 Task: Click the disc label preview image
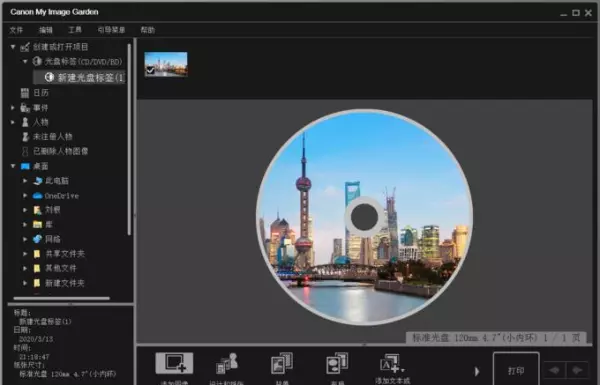click(x=364, y=217)
